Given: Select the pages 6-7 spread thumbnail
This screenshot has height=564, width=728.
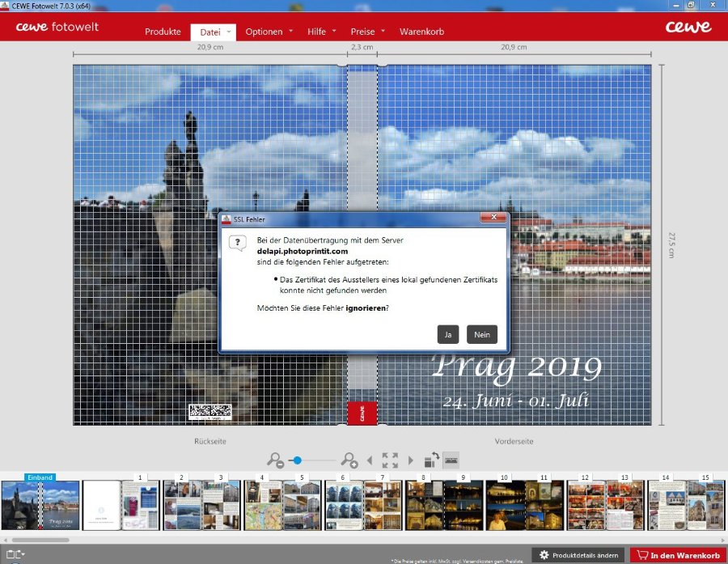Looking at the screenshot, I should point(363,506).
